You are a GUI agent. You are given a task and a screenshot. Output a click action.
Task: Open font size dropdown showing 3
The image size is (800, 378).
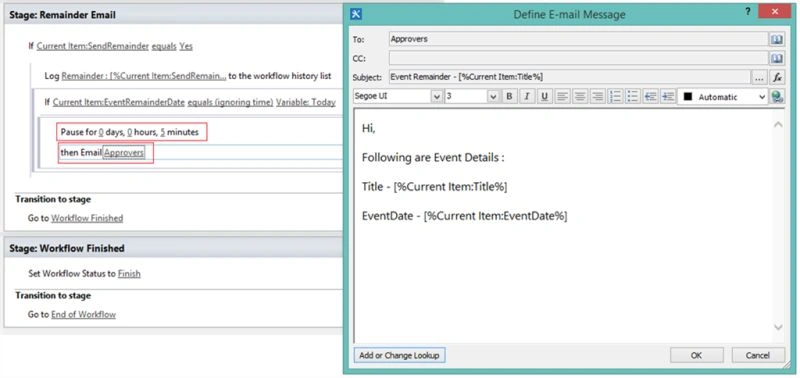[492, 96]
